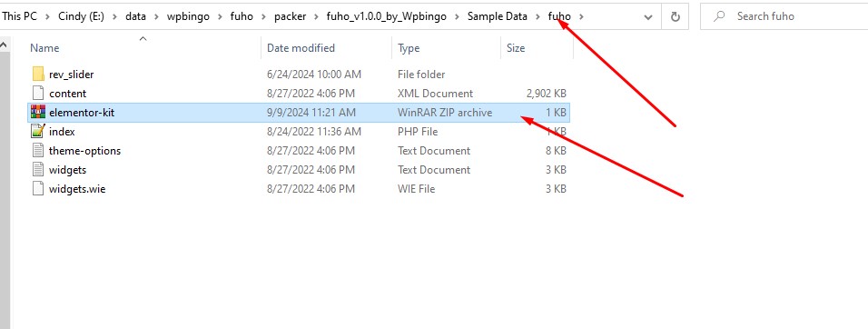The height and width of the screenshot is (329, 868).
Task: Expand the chevron after fuho at path end
Action: click(x=581, y=16)
